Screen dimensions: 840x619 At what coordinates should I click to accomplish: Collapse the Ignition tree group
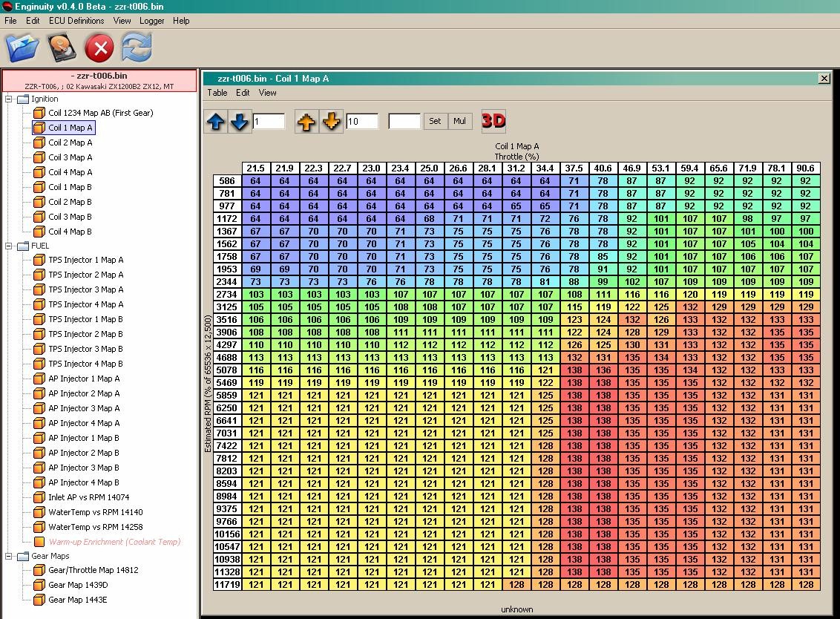9,99
